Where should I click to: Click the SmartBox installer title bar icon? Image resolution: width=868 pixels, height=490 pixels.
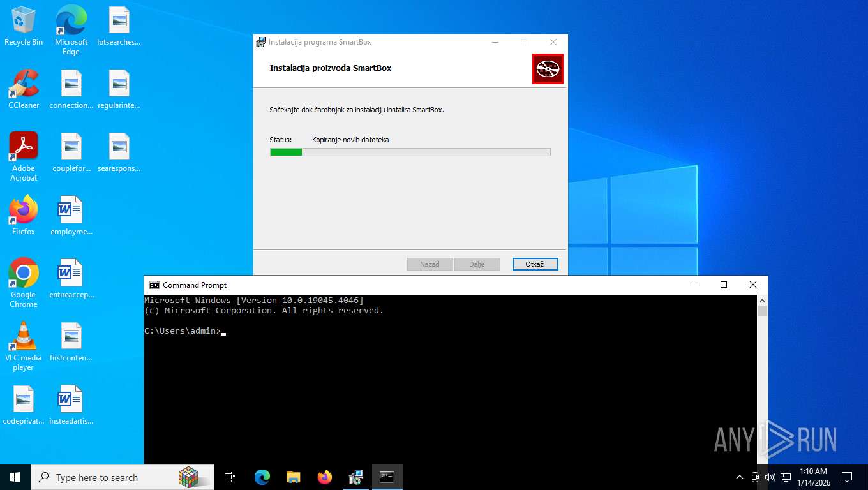(260, 42)
